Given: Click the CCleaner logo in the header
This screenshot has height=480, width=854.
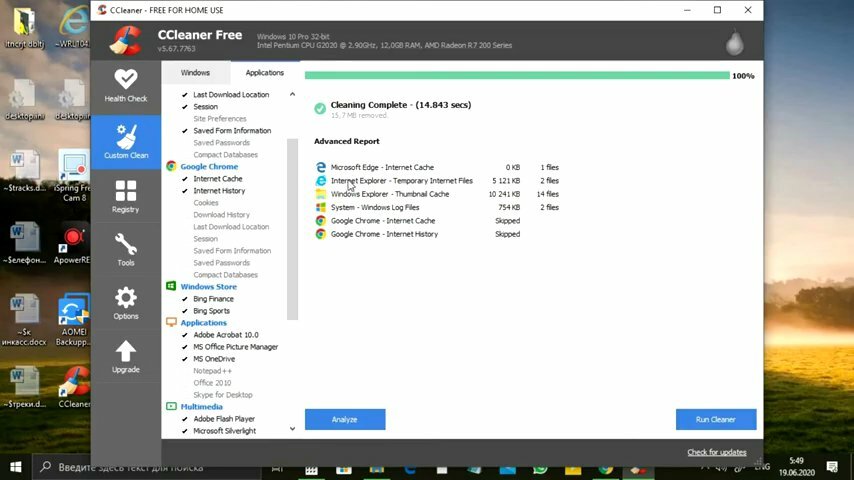Looking at the screenshot, I should point(126,41).
